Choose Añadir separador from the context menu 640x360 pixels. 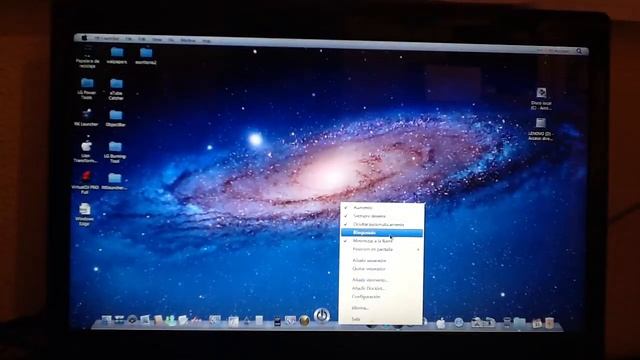369,260
